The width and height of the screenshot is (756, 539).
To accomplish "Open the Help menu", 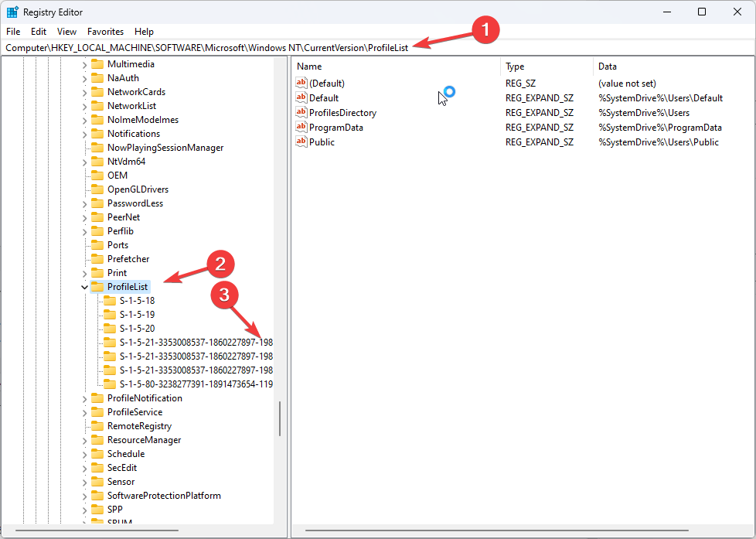I will tap(144, 32).
